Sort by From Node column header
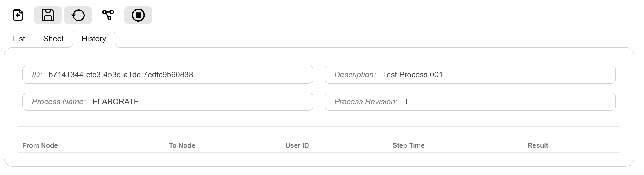Screen dimensions: 644x175 point(40,145)
